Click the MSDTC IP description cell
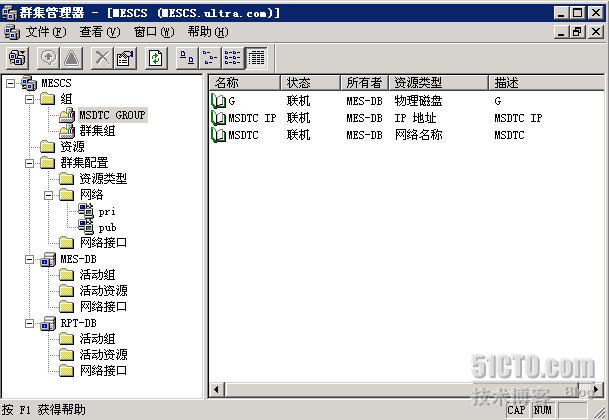 pos(518,118)
